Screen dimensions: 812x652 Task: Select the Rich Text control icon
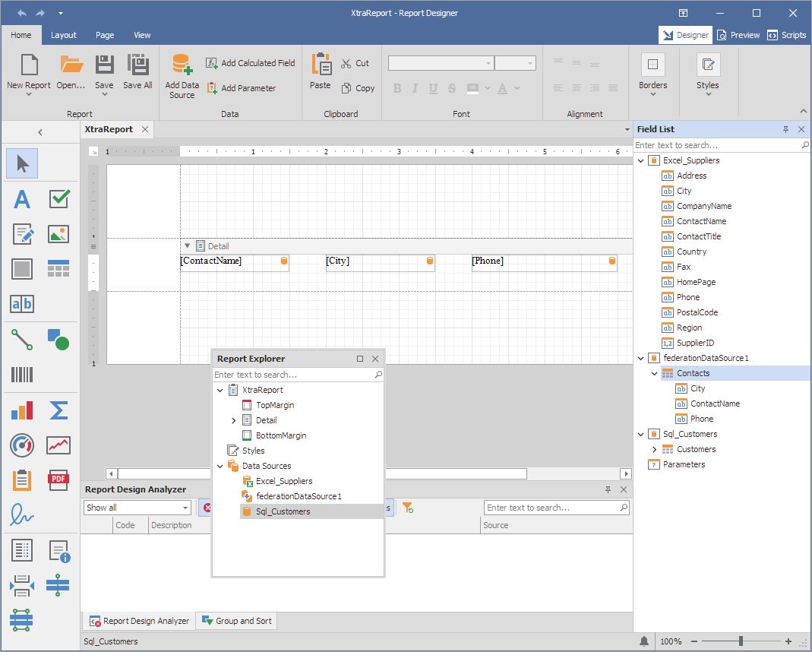(x=22, y=234)
